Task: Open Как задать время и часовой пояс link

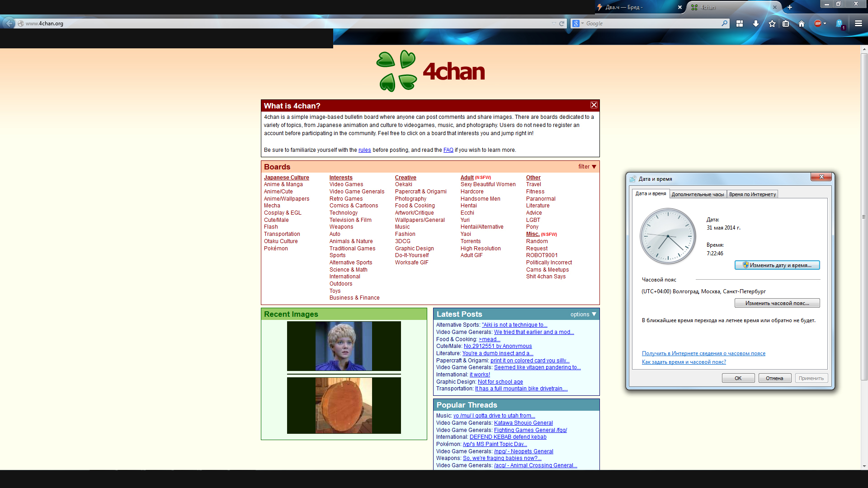Action: coord(684,362)
